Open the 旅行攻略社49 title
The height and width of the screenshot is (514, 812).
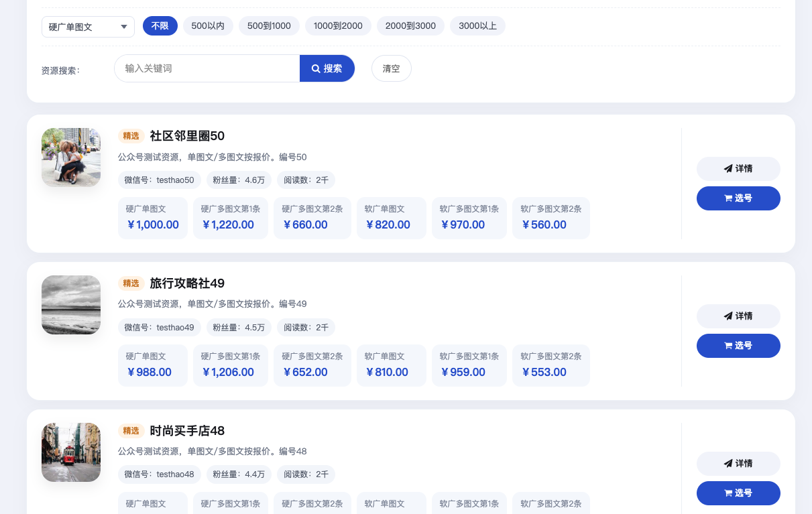187,283
